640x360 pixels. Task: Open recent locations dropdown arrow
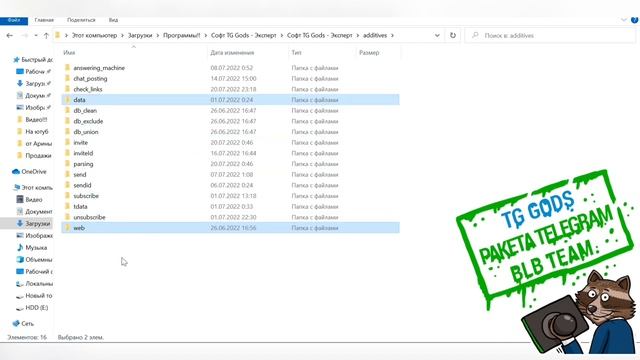point(36,36)
